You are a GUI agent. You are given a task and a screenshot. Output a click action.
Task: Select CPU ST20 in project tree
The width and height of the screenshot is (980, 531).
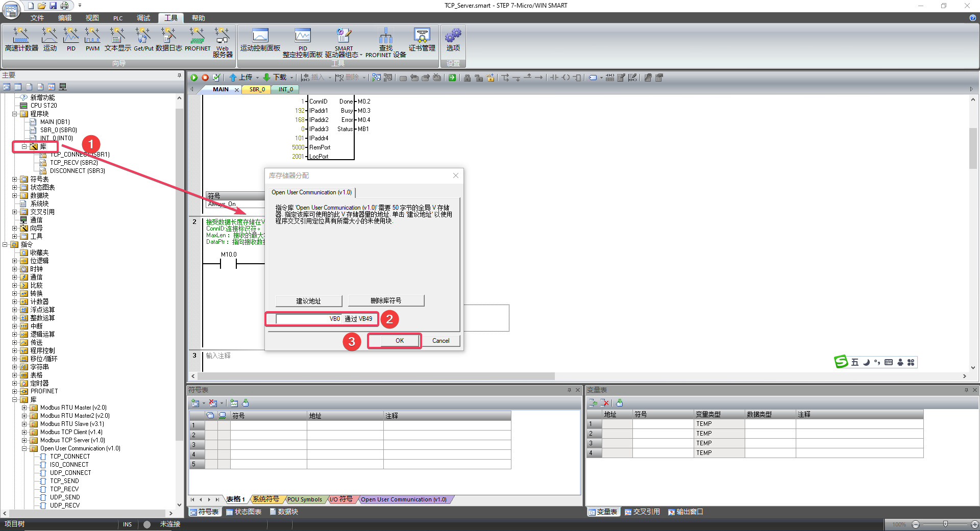(x=43, y=106)
